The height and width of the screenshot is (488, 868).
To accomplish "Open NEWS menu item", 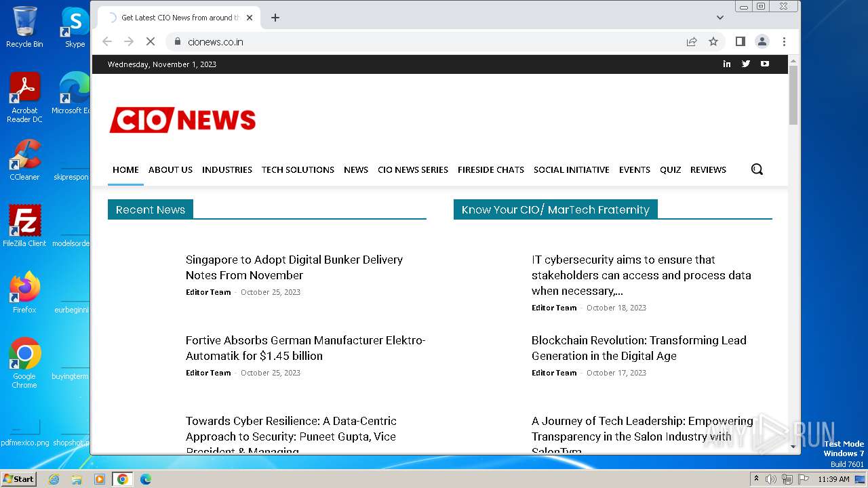I will point(356,169).
